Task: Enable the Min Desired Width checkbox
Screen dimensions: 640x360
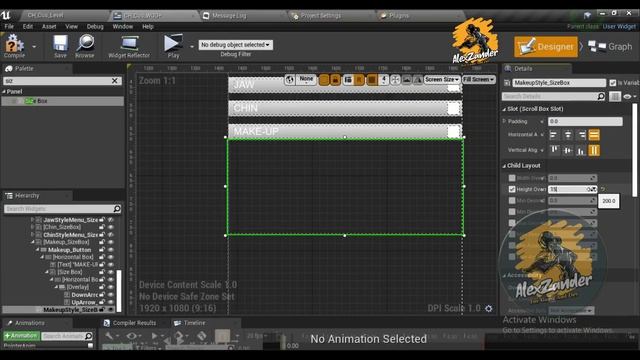Action: (512, 200)
